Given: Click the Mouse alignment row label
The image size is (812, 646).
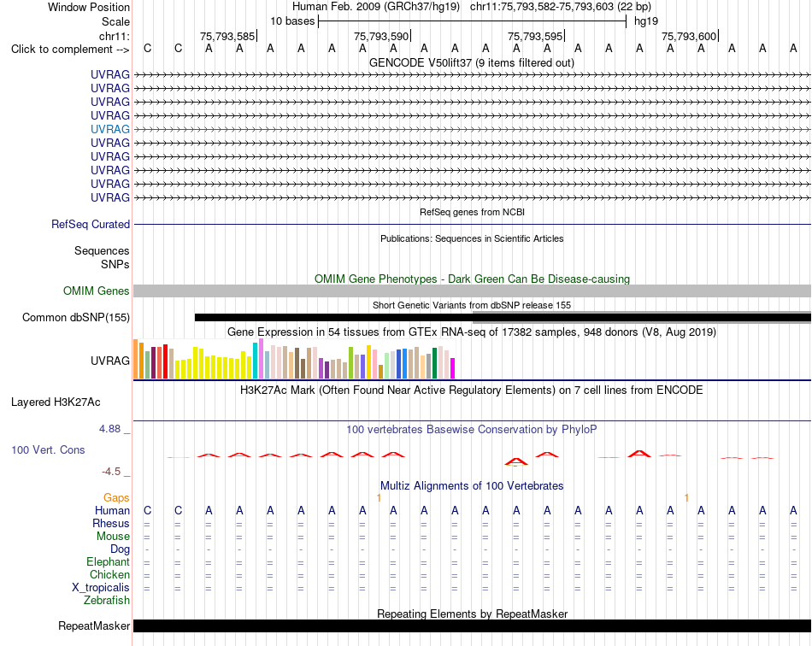Looking at the screenshot, I should [113, 537].
